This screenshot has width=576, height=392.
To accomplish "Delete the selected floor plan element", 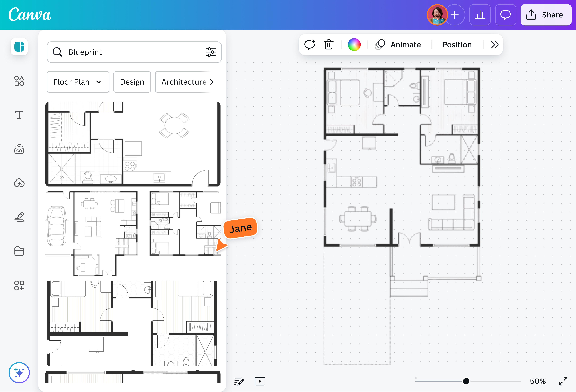I will pyautogui.click(x=329, y=45).
